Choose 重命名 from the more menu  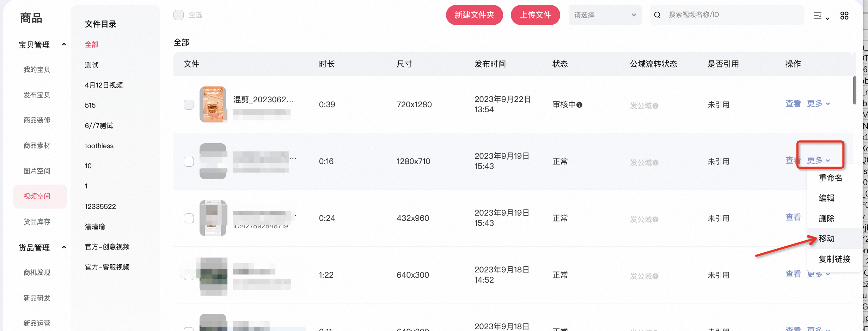[831, 178]
